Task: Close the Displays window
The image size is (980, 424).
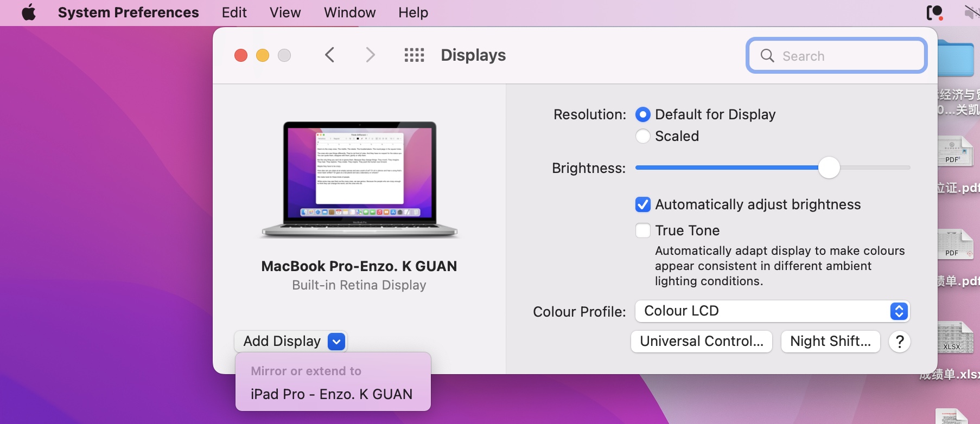Action: [241, 55]
